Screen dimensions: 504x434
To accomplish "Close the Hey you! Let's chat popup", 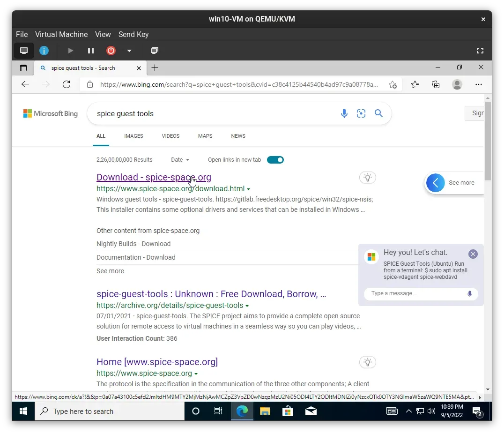I will tap(473, 254).
